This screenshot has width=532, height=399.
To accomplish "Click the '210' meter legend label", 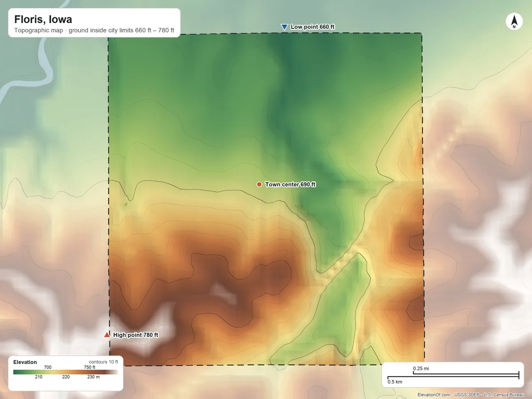I will pos(39,377).
